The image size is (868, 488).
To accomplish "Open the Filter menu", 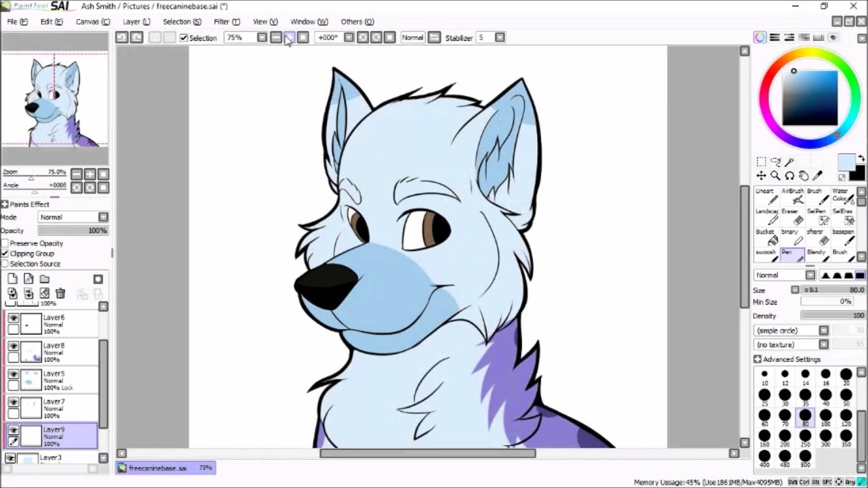I will click(226, 22).
